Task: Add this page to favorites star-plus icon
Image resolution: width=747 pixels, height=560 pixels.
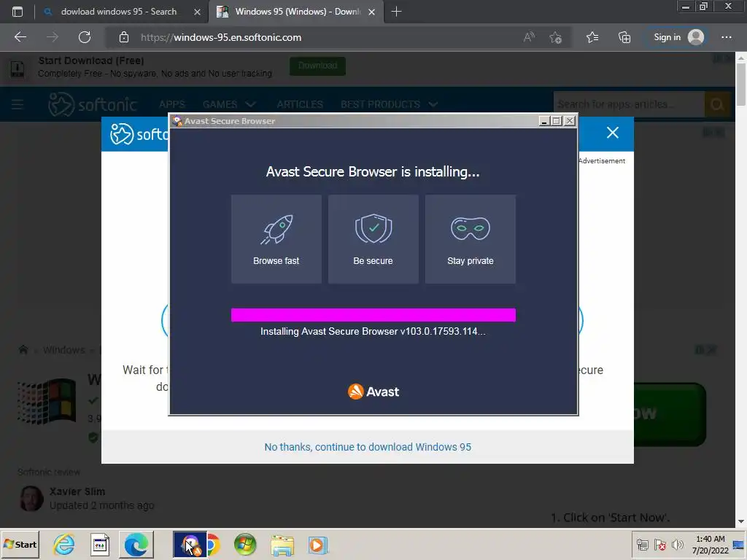Action: click(x=555, y=37)
